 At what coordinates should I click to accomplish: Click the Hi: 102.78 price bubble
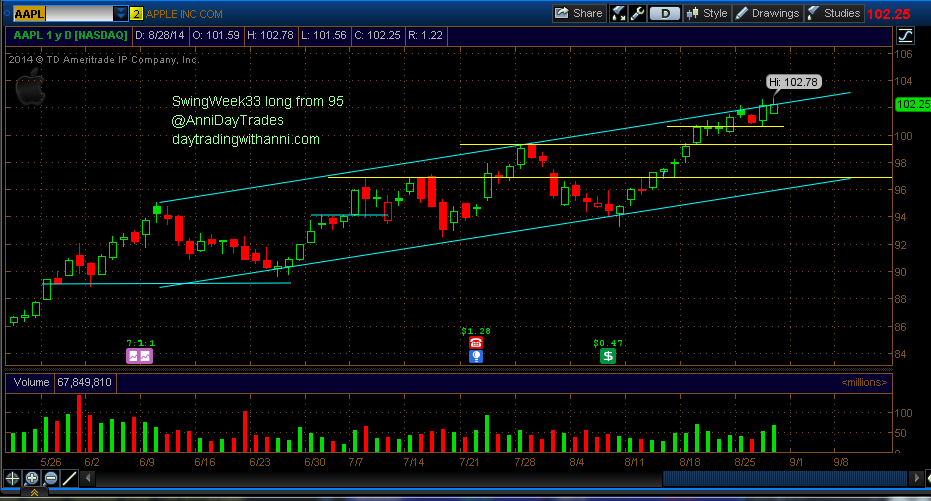(x=793, y=82)
